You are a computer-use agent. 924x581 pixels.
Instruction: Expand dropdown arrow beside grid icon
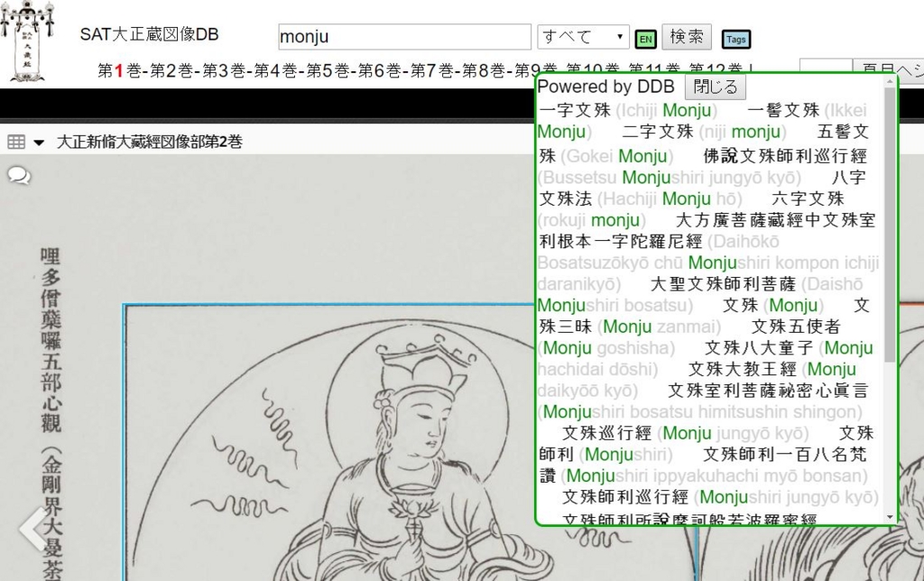(39, 143)
